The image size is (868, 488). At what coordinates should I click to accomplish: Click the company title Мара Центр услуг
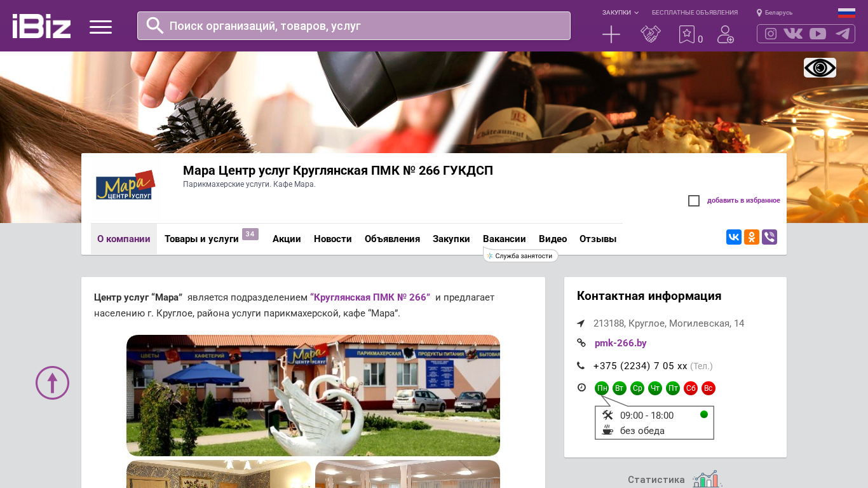point(338,170)
